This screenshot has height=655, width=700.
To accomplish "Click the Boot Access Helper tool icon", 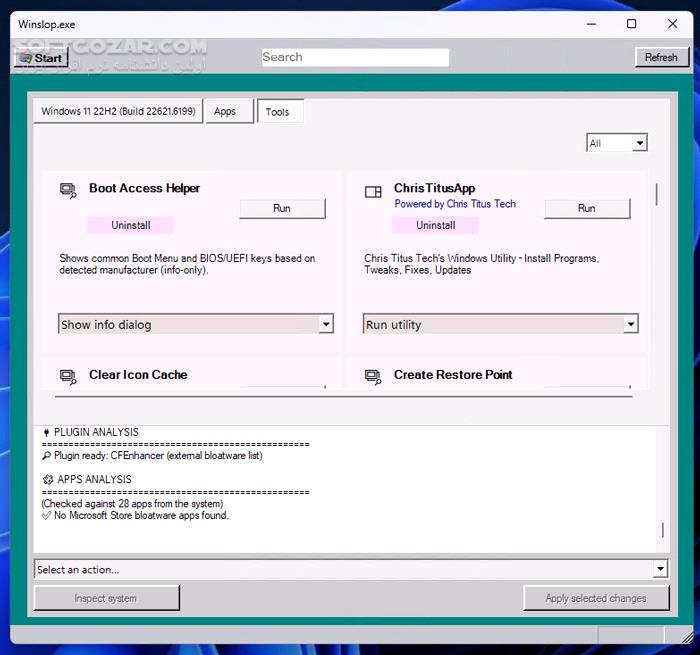I will coord(68,190).
